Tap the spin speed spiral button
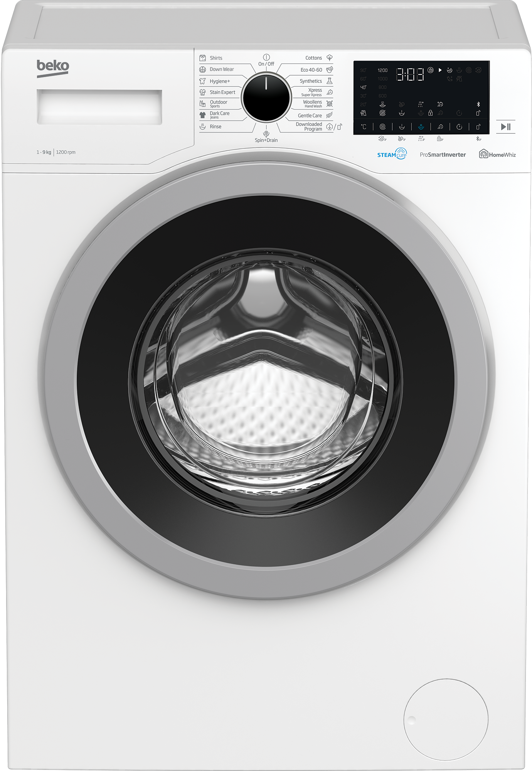 click(382, 127)
